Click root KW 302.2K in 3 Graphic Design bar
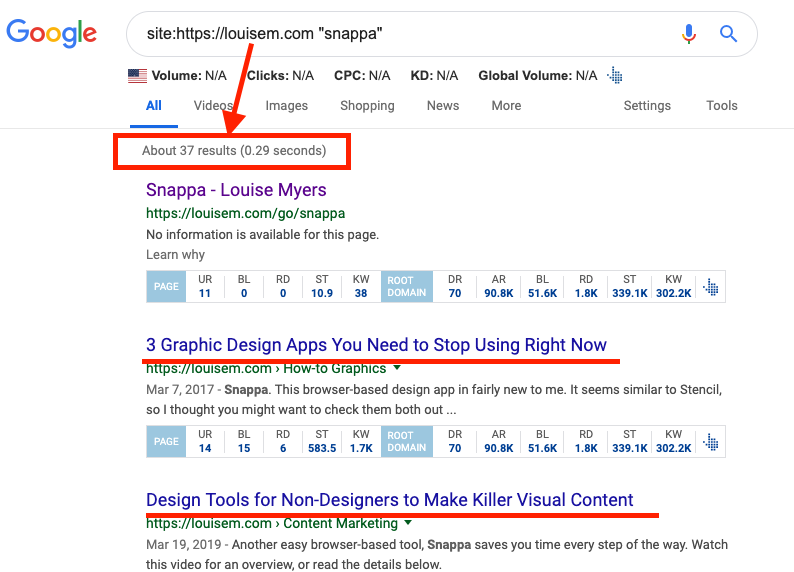 coord(673,448)
